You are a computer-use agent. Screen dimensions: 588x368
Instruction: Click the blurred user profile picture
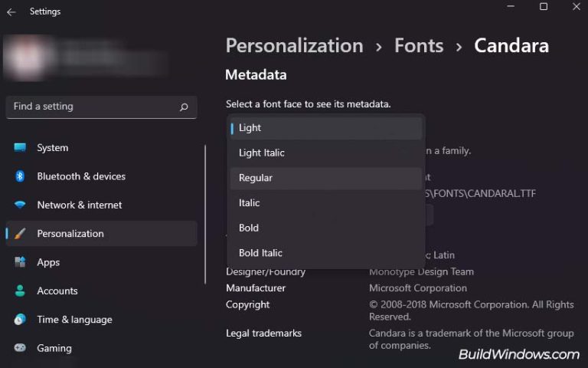pos(26,57)
